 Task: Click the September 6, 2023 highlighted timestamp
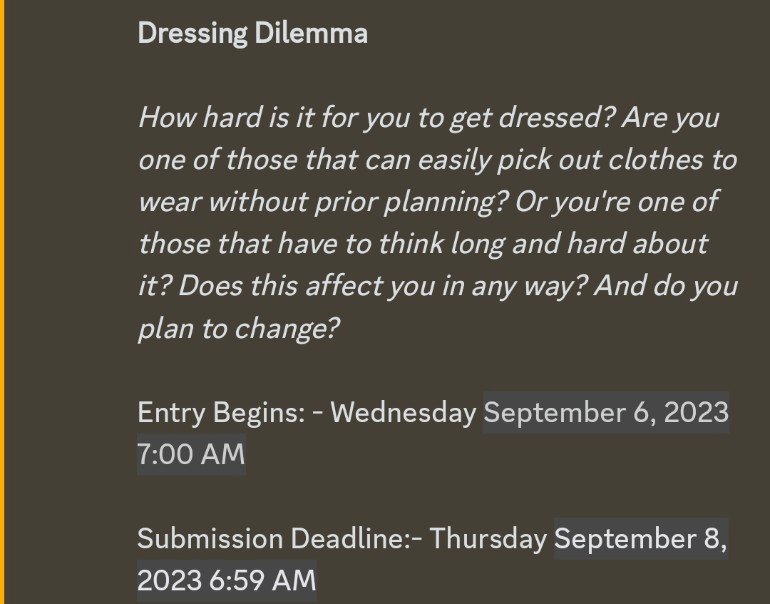pyautogui.click(x=606, y=412)
